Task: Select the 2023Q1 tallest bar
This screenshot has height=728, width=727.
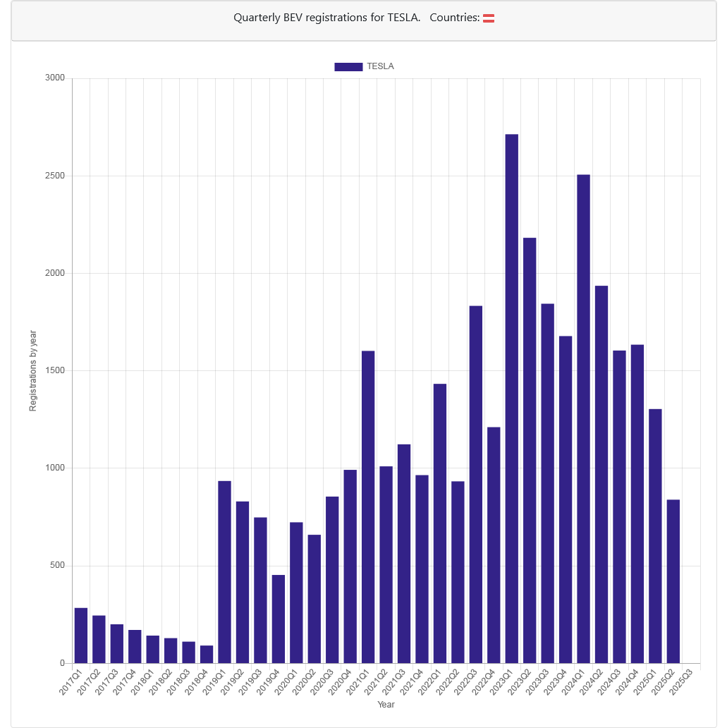Action: 512,399
